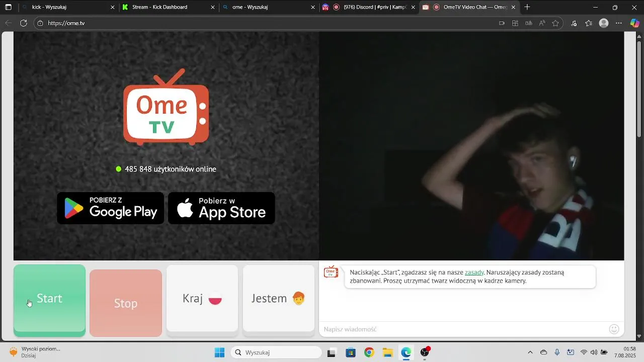
Task: Close the Discord tab
Action: coord(413,7)
